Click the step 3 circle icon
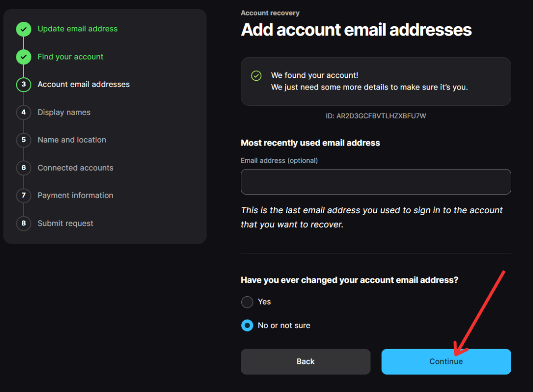The width and height of the screenshot is (533, 392). (x=23, y=85)
